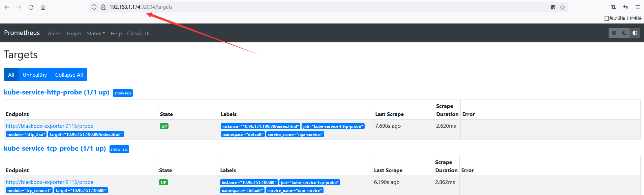The width and height of the screenshot is (644, 195).
Task: Open the Graph page
Action: 74,33
